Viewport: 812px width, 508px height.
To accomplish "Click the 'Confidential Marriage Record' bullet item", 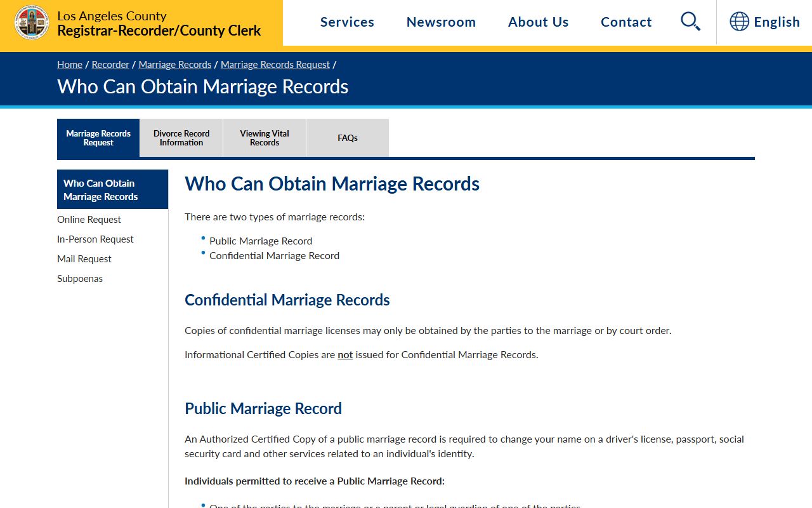I will point(274,255).
